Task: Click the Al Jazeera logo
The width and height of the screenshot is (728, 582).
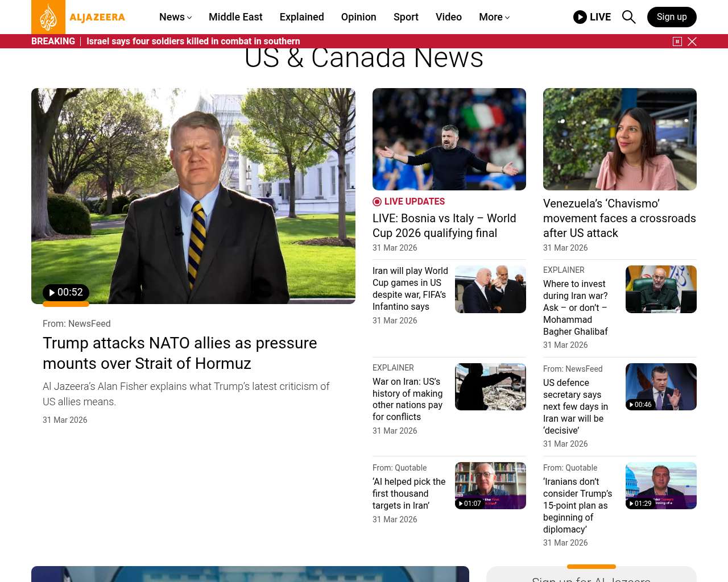Action: (78, 17)
